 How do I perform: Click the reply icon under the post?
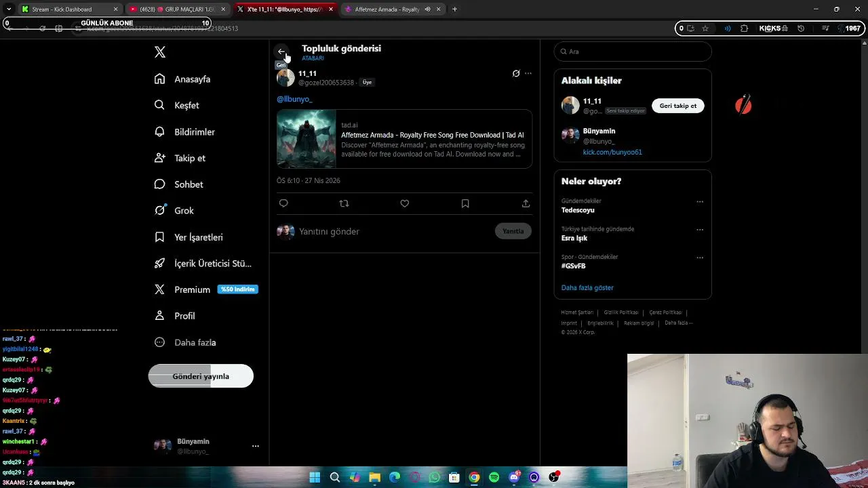(283, 203)
